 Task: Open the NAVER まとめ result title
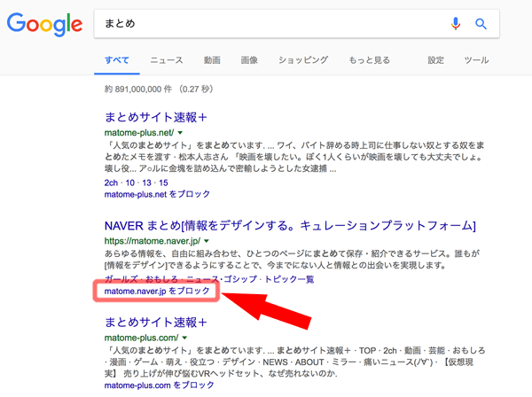click(290, 223)
